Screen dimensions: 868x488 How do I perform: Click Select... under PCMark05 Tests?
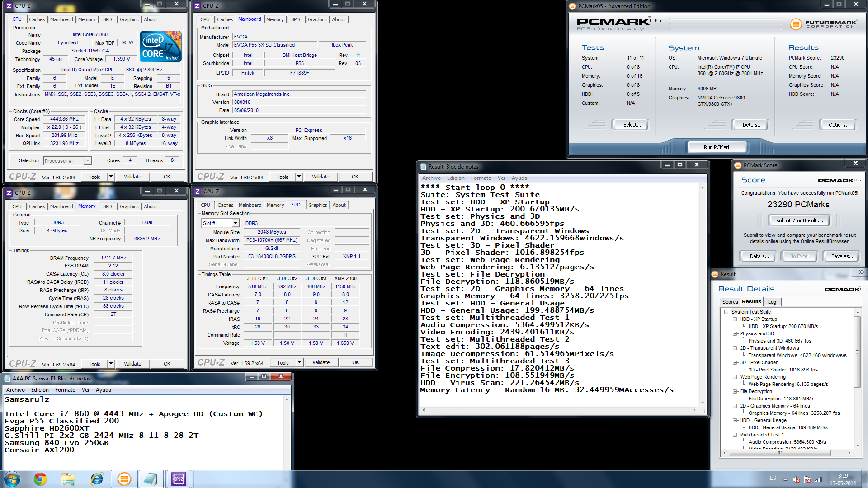[632, 125]
